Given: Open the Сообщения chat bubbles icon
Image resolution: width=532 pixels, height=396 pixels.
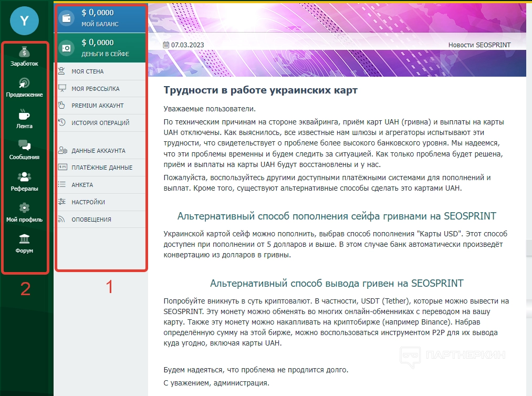Looking at the screenshot, I should [x=25, y=145].
